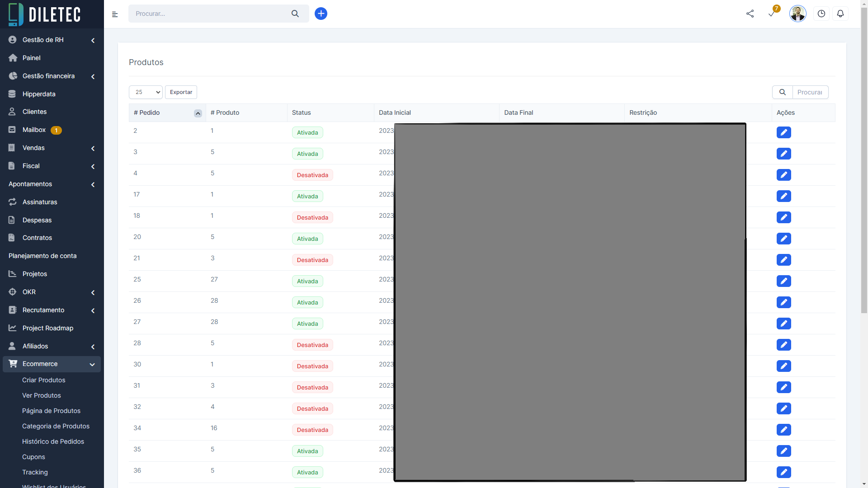
Task: Click the table search magnifier icon
Action: 783,92
